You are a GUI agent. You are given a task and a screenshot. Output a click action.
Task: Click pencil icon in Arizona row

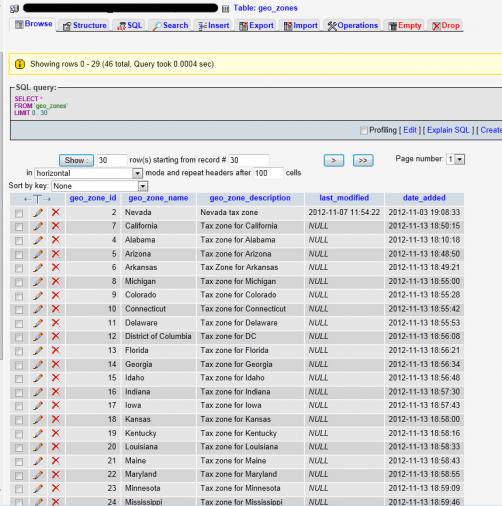click(38, 254)
